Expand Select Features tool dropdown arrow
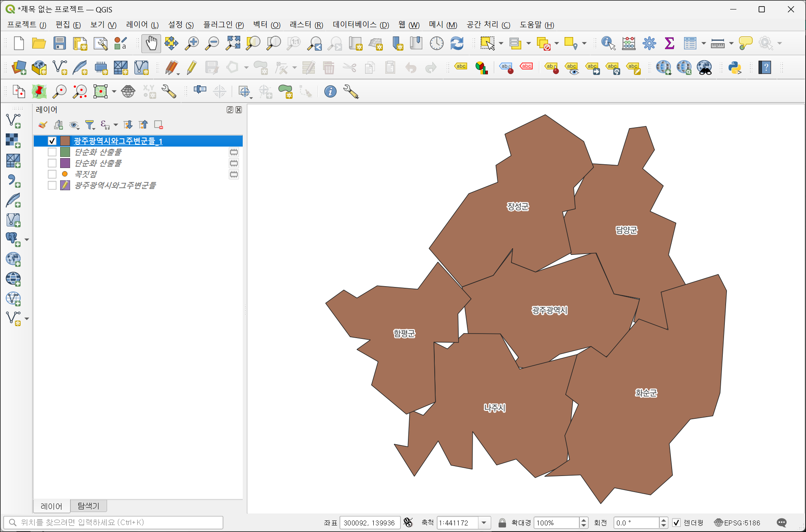Screen dimensions: 806x532 tap(501, 43)
